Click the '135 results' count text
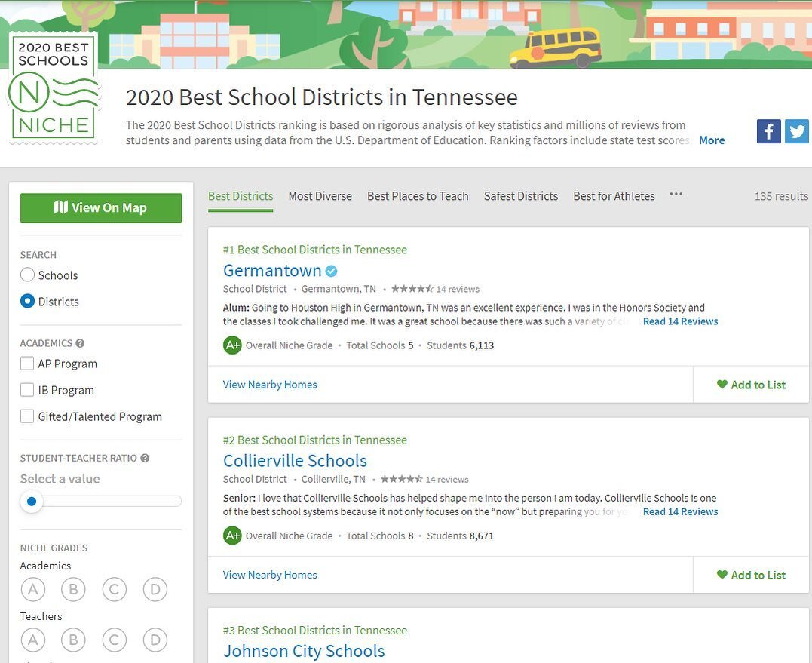The width and height of the screenshot is (812, 663). point(781,196)
